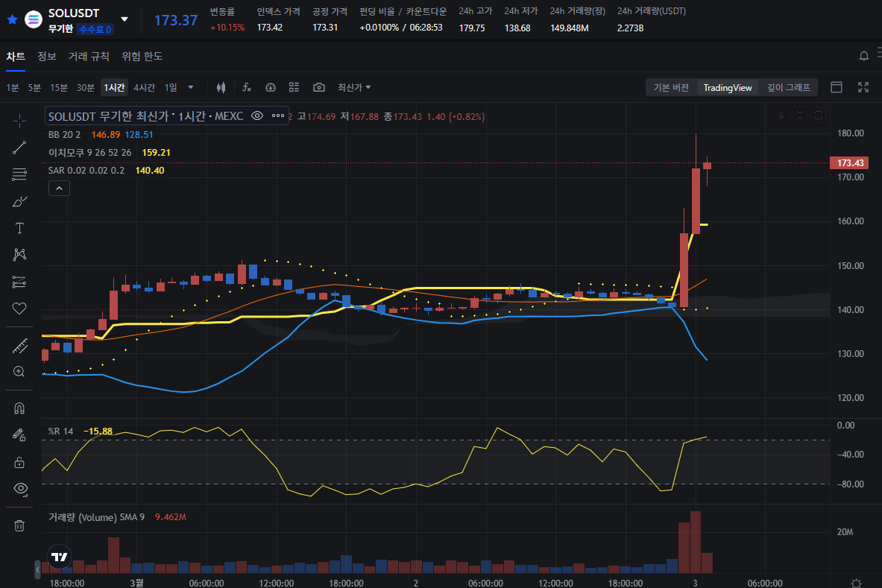
Task: Select the horizontal lines Fibonacci tool
Action: tap(19, 174)
